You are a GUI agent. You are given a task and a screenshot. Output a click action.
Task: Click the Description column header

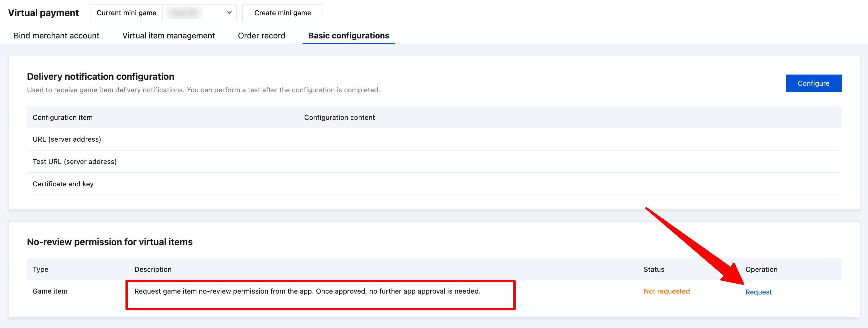click(x=153, y=269)
